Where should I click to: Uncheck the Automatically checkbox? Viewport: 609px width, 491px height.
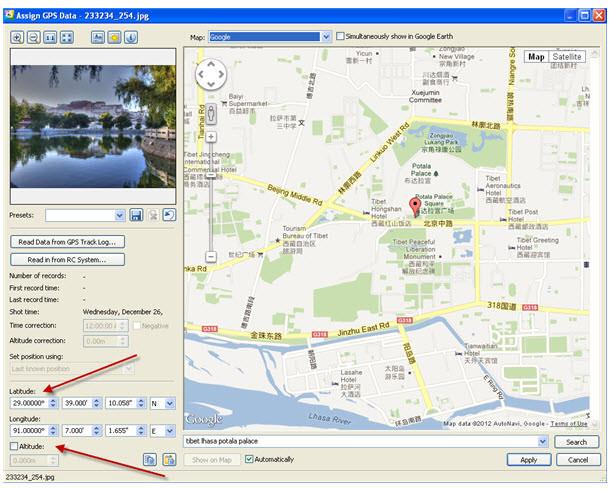click(x=249, y=459)
